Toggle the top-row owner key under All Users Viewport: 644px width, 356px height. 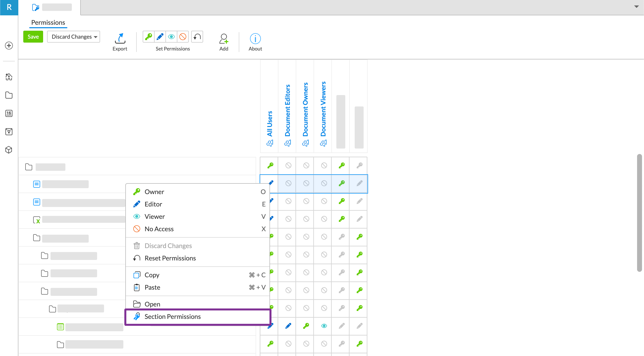270,165
